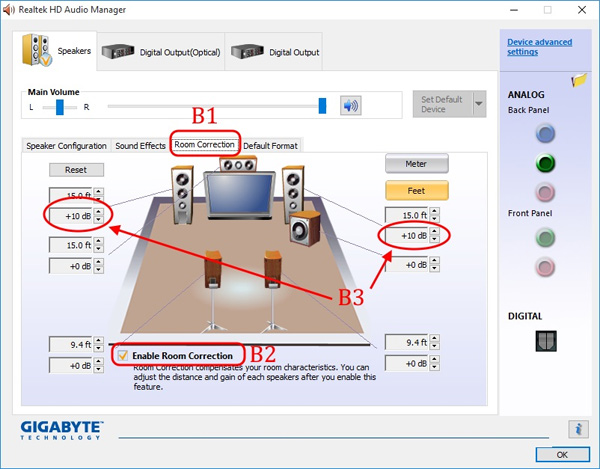
Task: Click the rear left speaker on stand
Action: (213, 293)
